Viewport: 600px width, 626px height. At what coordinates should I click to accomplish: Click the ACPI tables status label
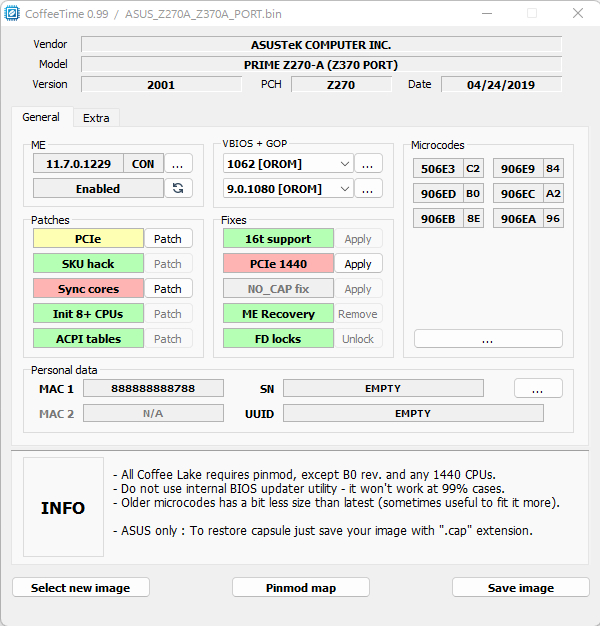88,339
